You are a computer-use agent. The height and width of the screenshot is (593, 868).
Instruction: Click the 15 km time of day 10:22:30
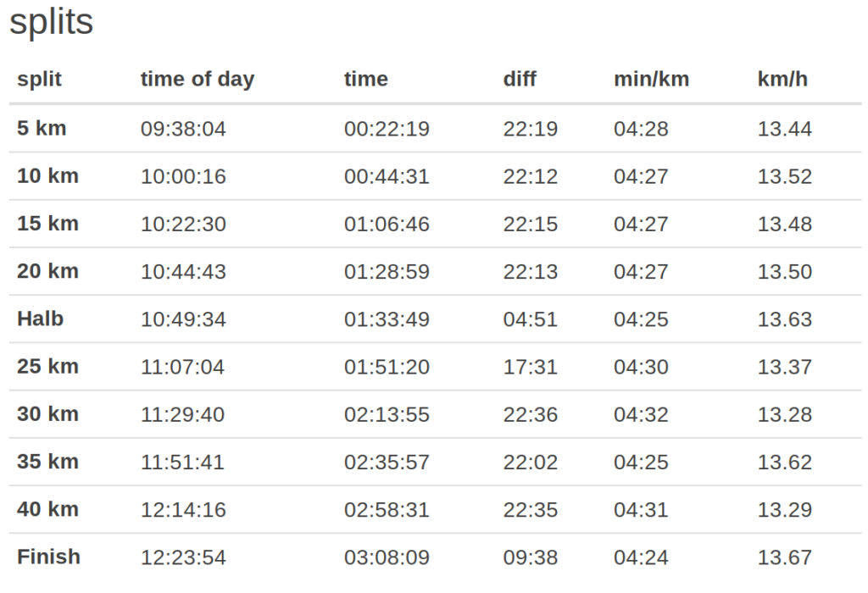tap(183, 224)
